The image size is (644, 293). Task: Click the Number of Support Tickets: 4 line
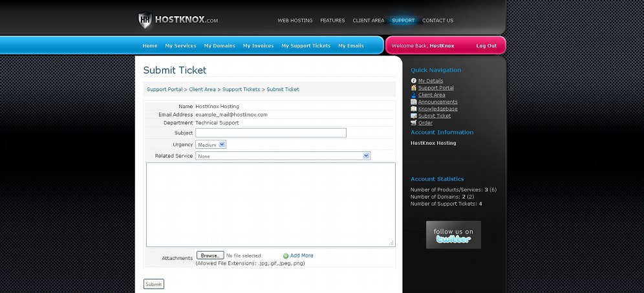pyautogui.click(x=446, y=203)
